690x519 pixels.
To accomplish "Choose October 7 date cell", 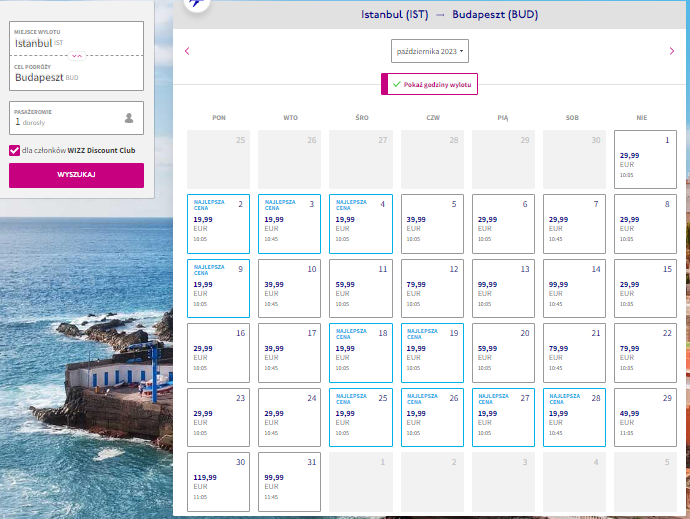I will pyautogui.click(x=574, y=224).
